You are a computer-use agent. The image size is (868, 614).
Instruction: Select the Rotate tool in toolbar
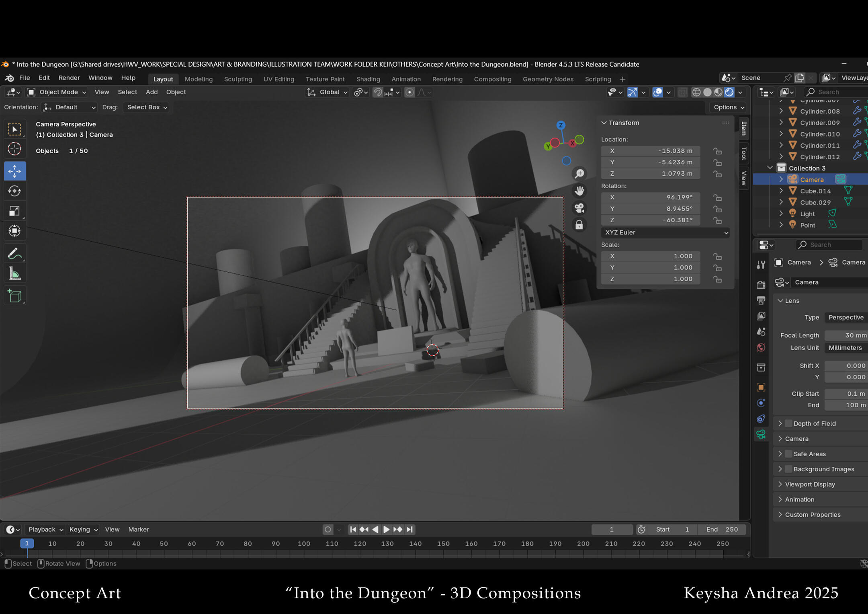[15, 191]
